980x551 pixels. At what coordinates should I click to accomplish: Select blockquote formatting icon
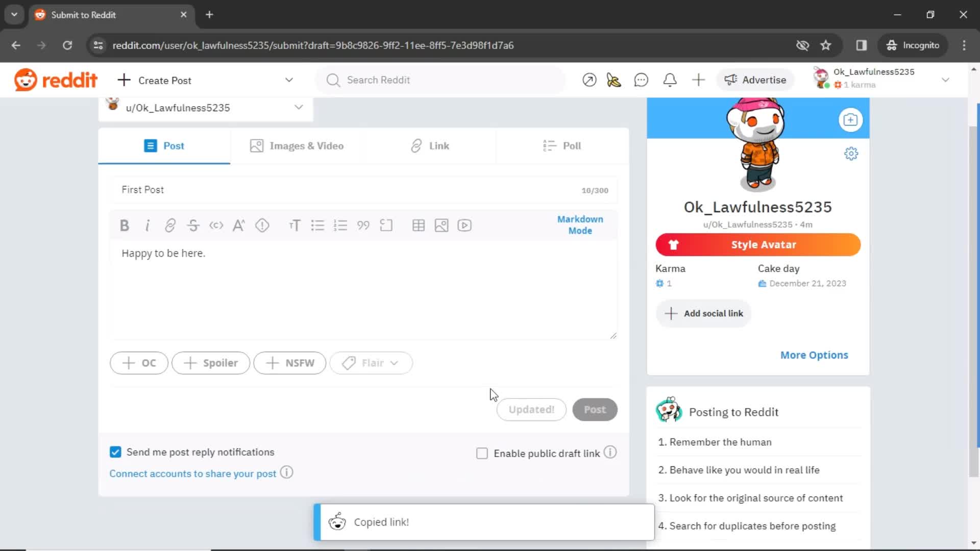point(363,226)
